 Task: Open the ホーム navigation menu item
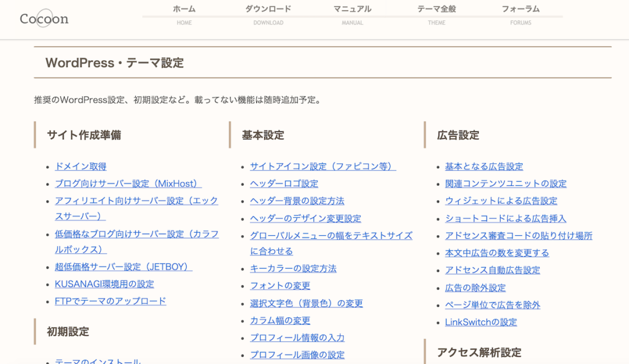(184, 9)
